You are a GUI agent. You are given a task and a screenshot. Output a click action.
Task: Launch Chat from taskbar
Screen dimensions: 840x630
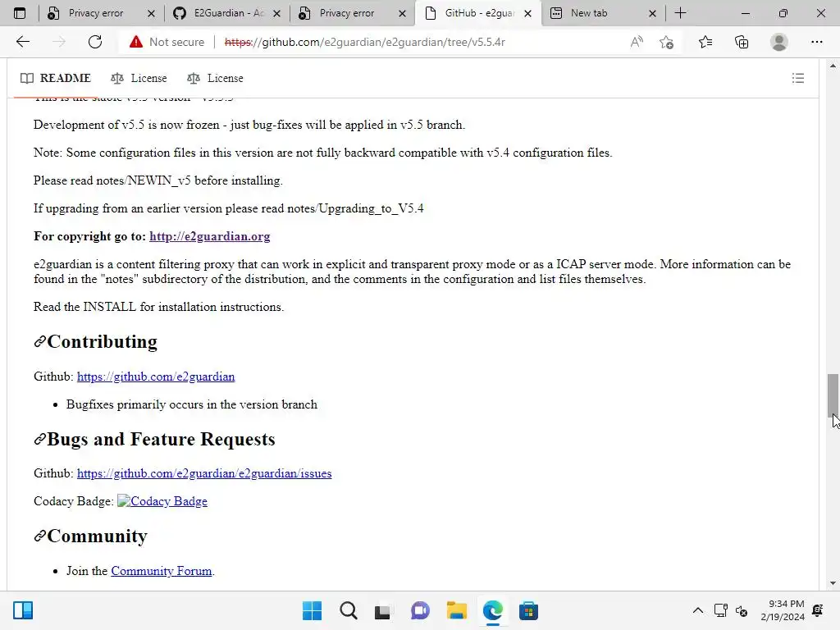point(420,610)
